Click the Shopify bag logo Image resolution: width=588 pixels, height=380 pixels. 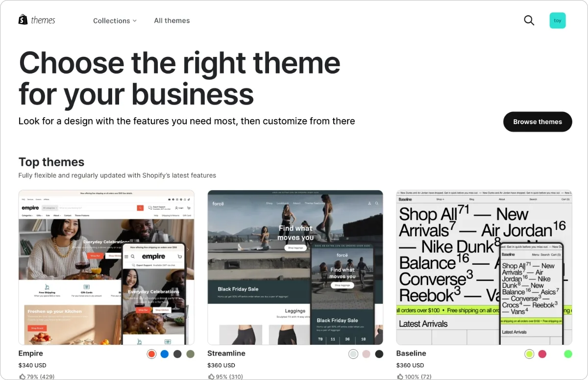click(23, 20)
